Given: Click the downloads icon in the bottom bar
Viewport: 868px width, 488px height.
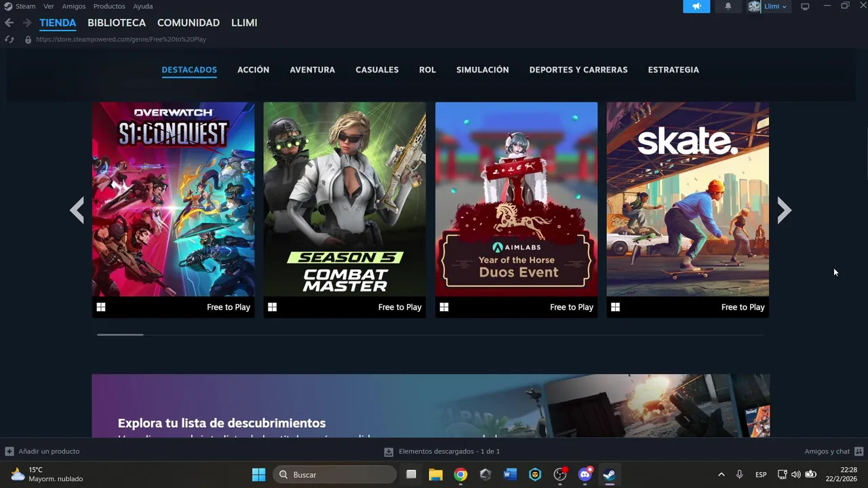Looking at the screenshot, I should click(389, 451).
